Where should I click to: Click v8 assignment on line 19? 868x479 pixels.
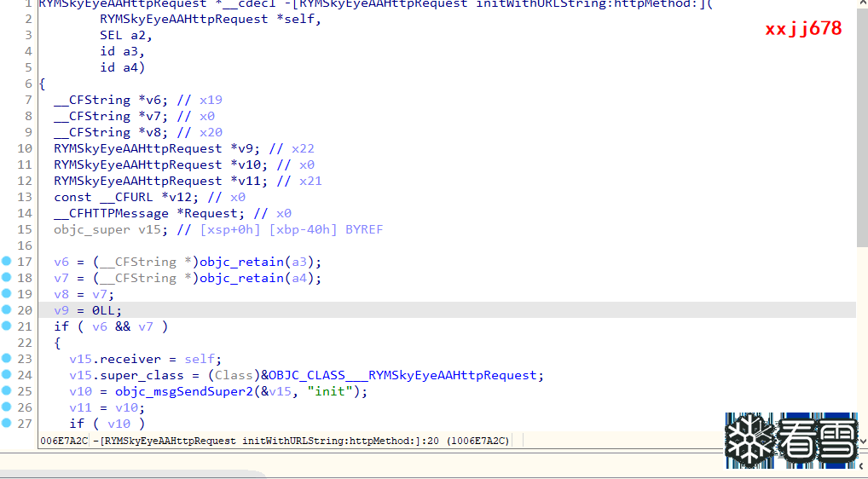(x=61, y=294)
